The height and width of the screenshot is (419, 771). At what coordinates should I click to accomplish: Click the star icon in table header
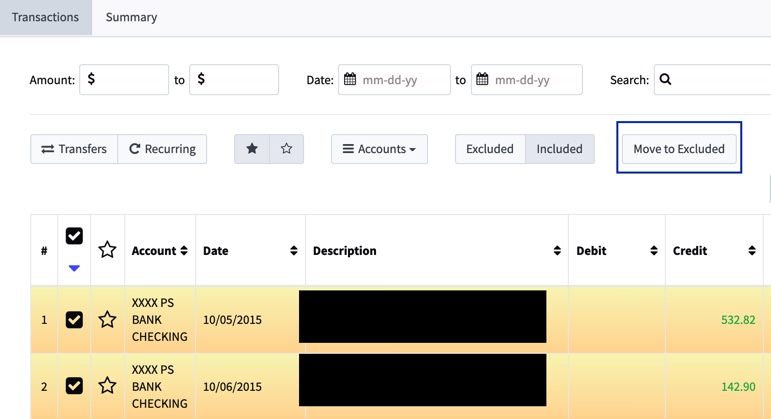(x=107, y=250)
